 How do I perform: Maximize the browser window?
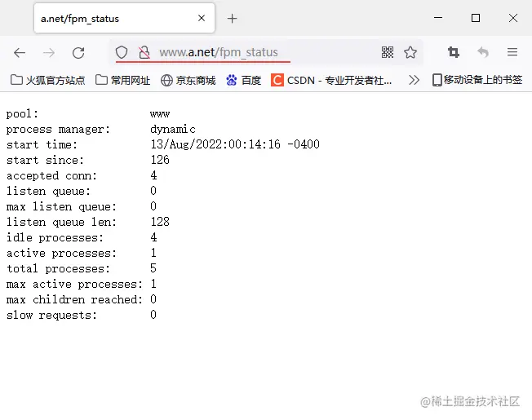476,18
